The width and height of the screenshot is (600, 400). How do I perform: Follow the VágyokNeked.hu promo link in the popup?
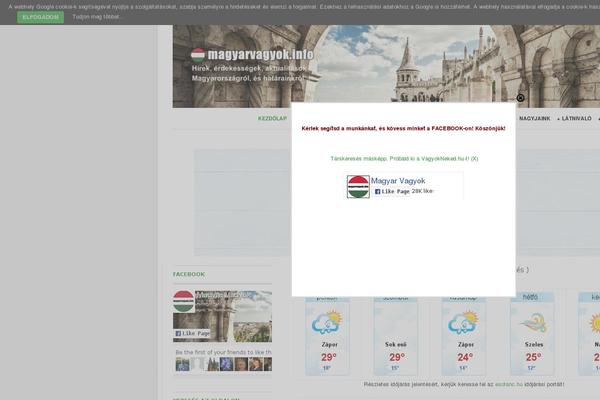coord(404,158)
